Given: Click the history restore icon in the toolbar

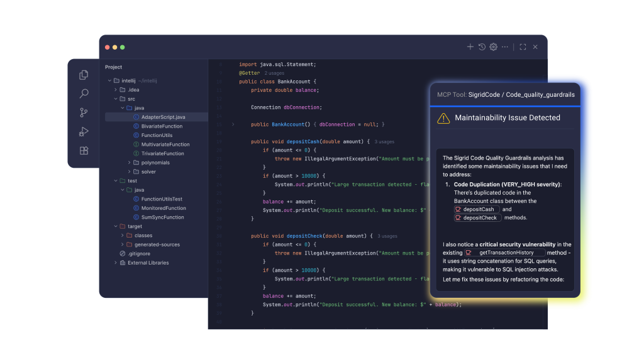Looking at the screenshot, I should [x=482, y=47].
